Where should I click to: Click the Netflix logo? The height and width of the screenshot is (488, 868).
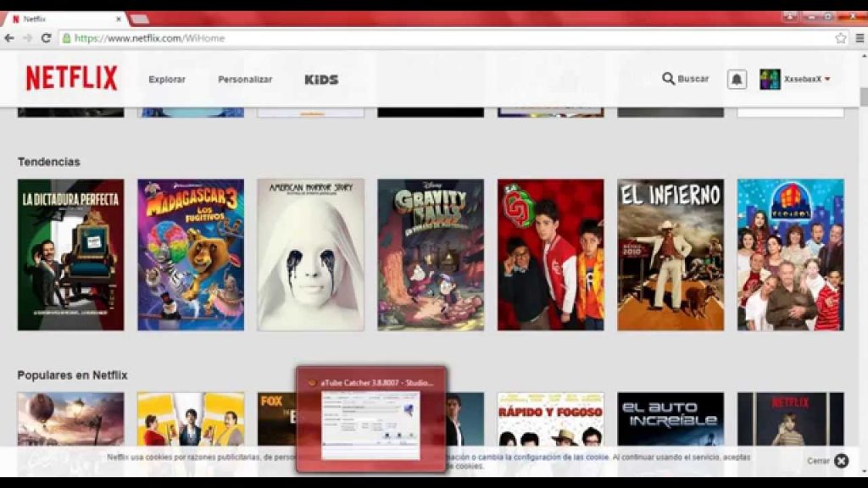point(71,79)
